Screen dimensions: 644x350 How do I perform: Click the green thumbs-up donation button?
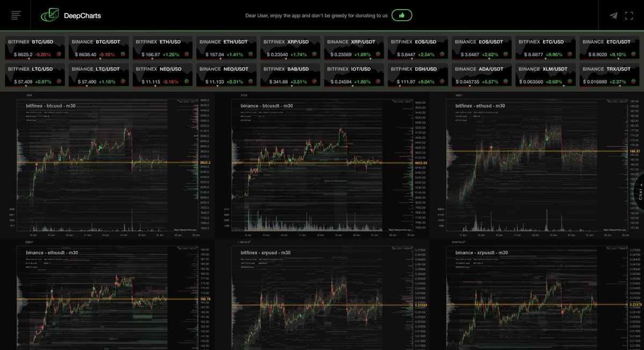click(x=402, y=14)
